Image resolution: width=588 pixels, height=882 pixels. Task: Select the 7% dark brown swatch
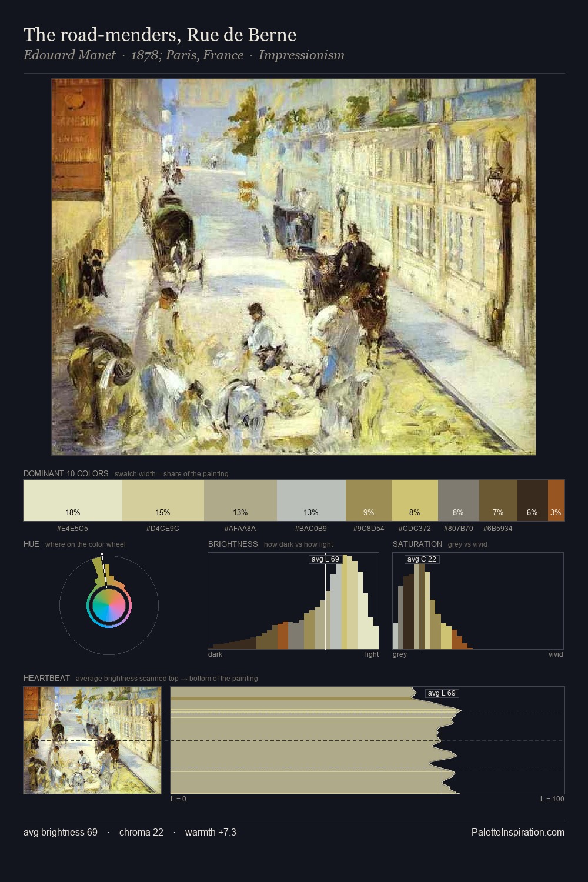pos(498,500)
